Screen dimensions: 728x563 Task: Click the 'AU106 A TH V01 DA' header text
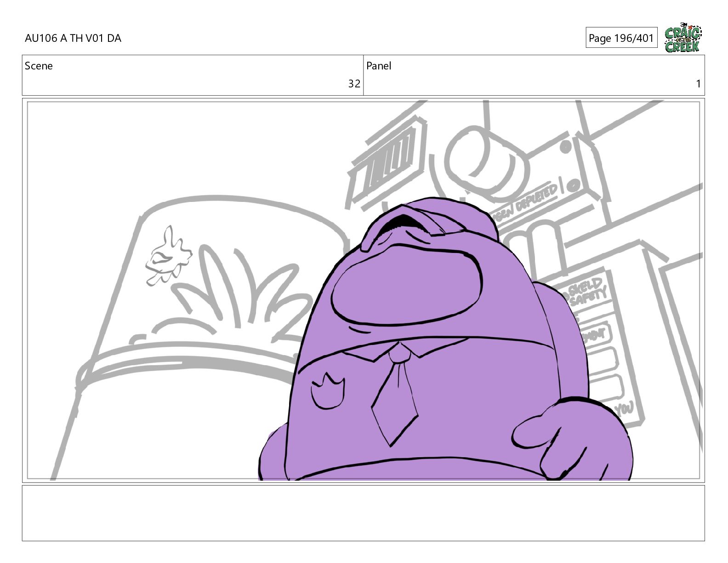73,39
